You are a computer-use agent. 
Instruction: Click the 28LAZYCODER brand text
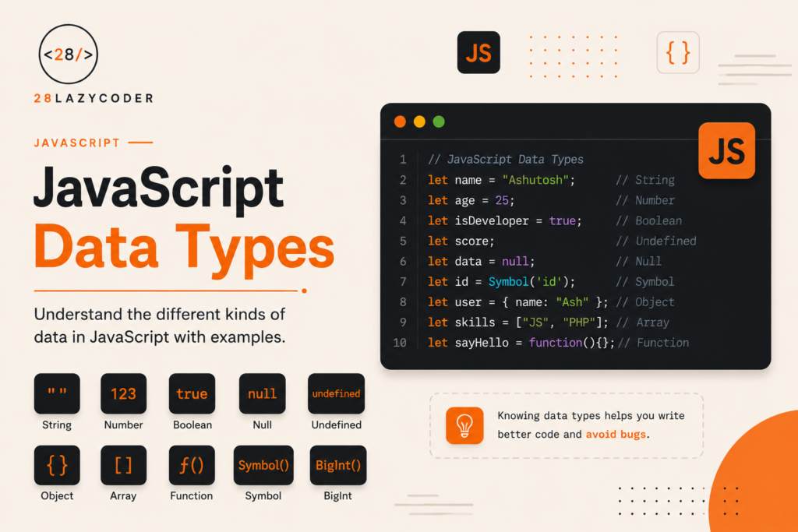(94, 98)
